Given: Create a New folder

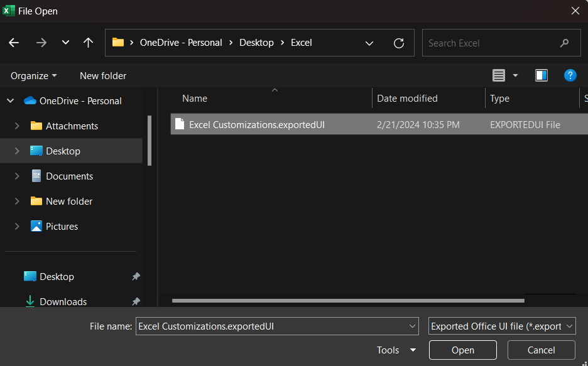Looking at the screenshot, I should click(103, 76).
